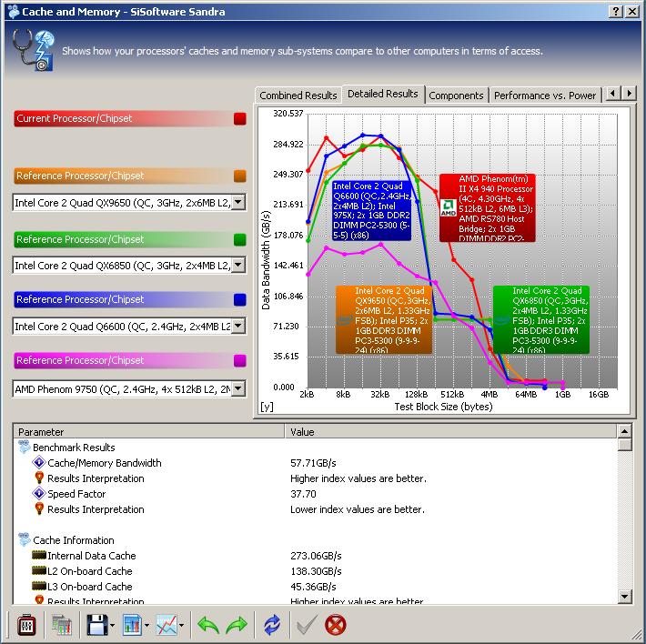Click the results list scroll-down arrow

coord(624,596)
